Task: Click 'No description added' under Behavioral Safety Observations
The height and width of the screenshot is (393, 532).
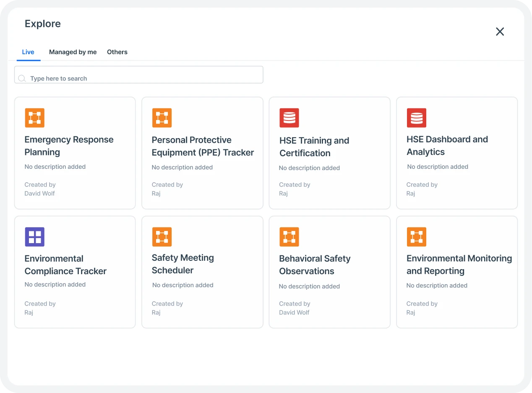Action: click(309, 286)
